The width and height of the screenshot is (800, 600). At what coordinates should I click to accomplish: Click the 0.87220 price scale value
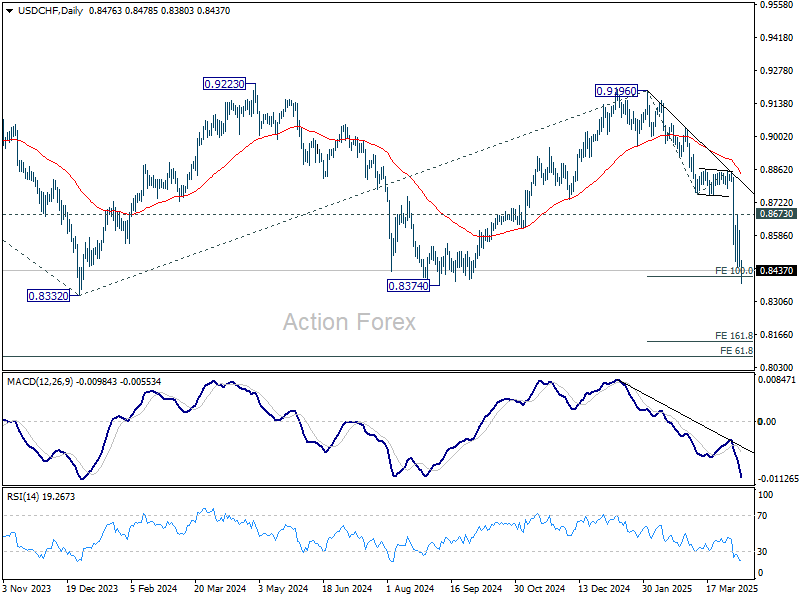pyautogui.click(x=777, y=203)
